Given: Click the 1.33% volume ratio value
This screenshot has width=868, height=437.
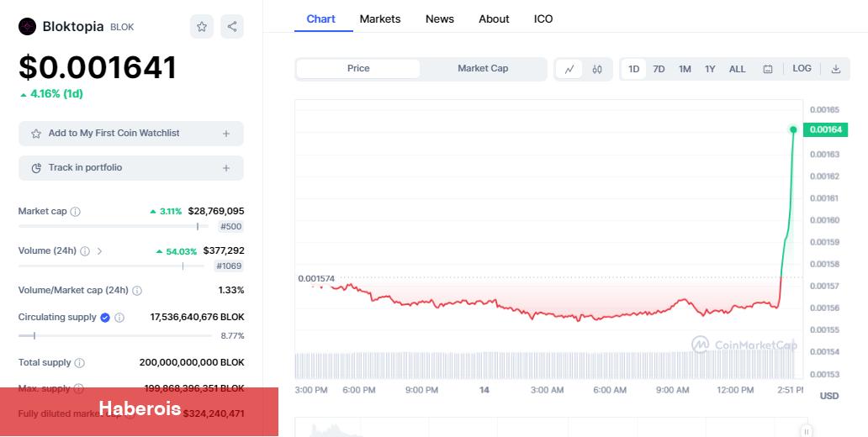Looking at the screenshot, I should click(x=231, y=291).
